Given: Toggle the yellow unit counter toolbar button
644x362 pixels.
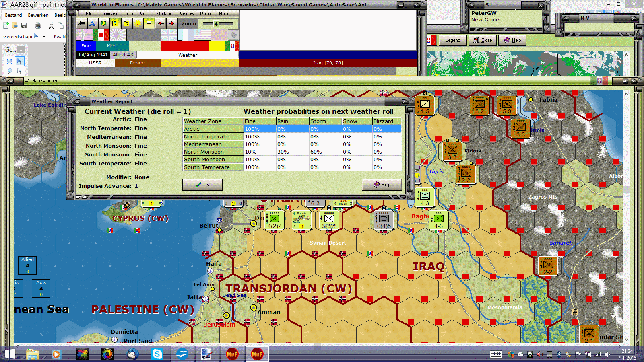Looking at the screenshot, I should (115, 23).
